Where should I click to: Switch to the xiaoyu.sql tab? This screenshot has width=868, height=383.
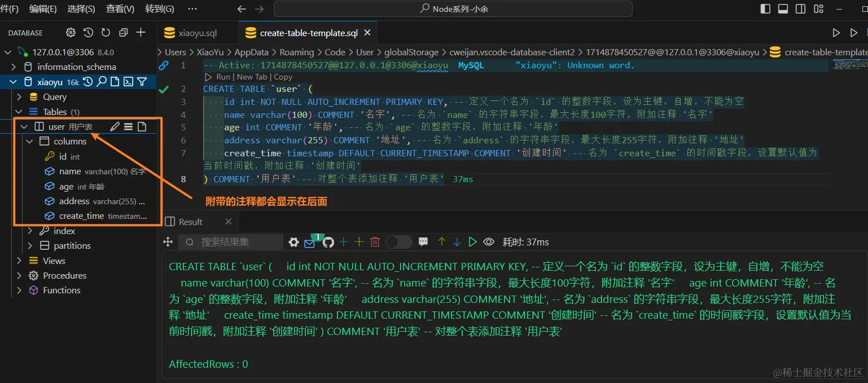click(x=198, y=33)
